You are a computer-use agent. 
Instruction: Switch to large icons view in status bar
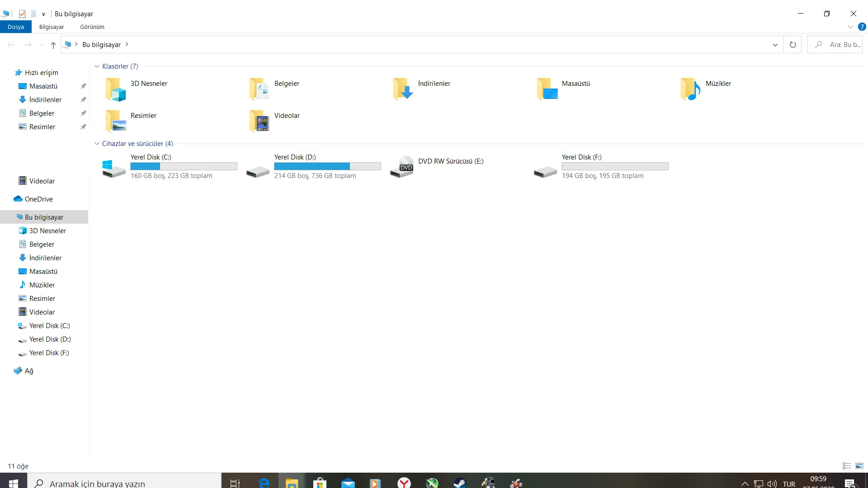coord(859,466)
